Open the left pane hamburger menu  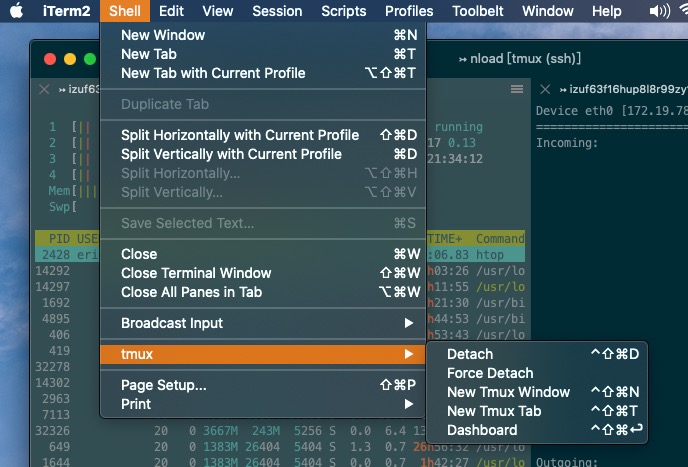(x=517, y=89)
